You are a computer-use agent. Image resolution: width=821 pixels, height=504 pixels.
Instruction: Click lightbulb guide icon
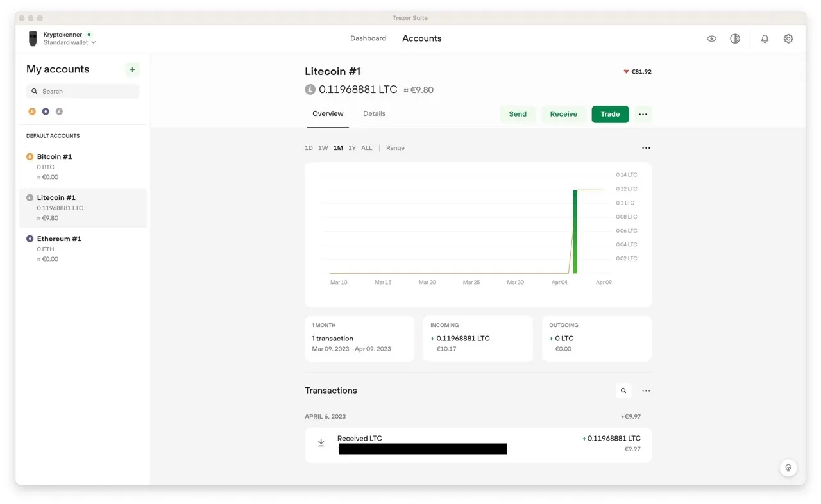pos(788,467)
